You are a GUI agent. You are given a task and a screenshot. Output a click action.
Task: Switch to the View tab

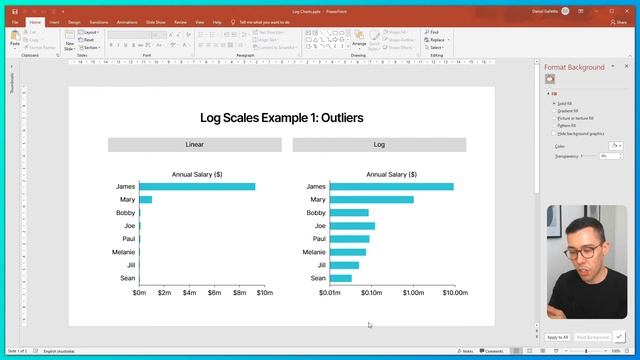[200, 22]
